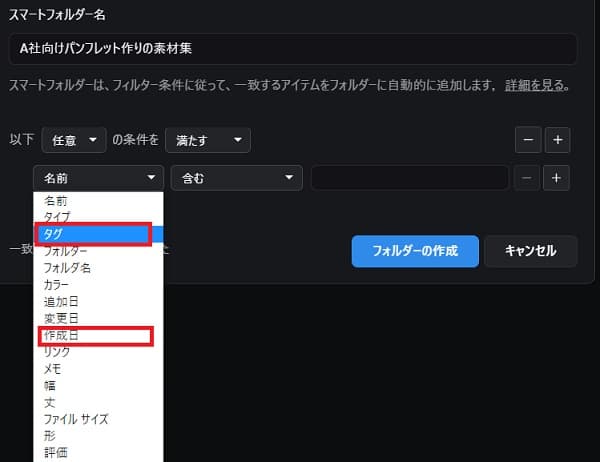600x462 pixels.
Task: Select タイプ from the property list
Action: pyautogui.click(x=57, y=216)
